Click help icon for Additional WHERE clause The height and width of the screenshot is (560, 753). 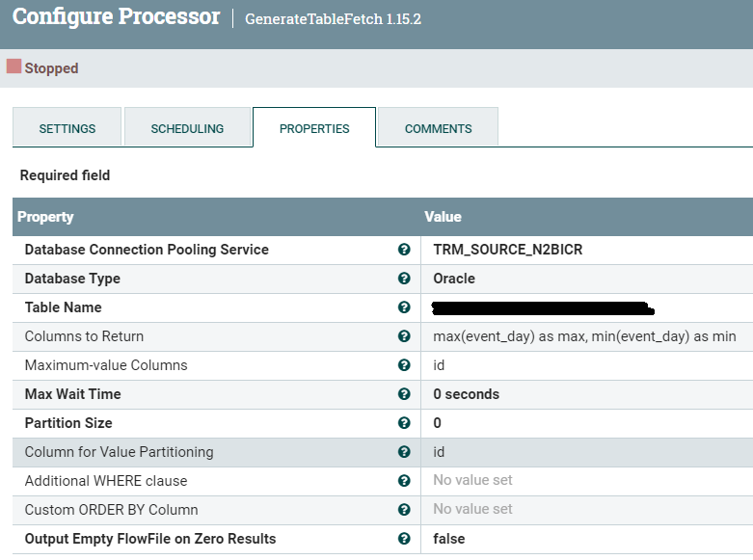point(404,481)
